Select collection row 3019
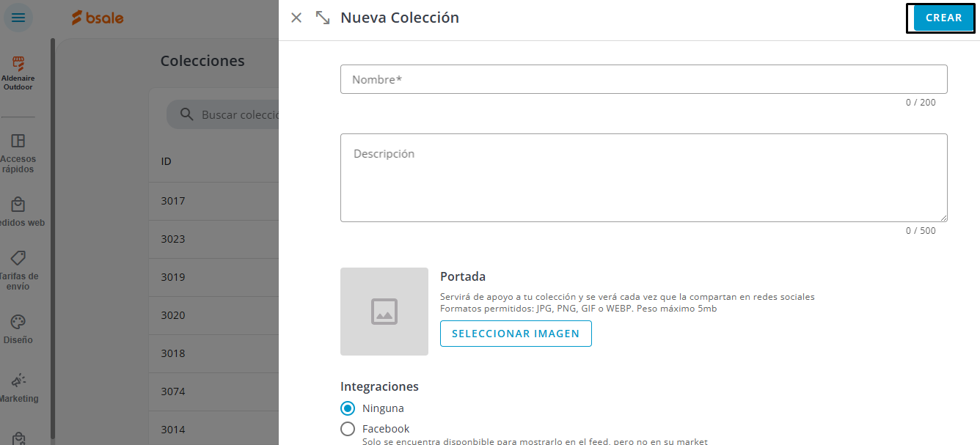Image resolution: width=980 pixels, height=445 pixels. [x=213, y=277]
